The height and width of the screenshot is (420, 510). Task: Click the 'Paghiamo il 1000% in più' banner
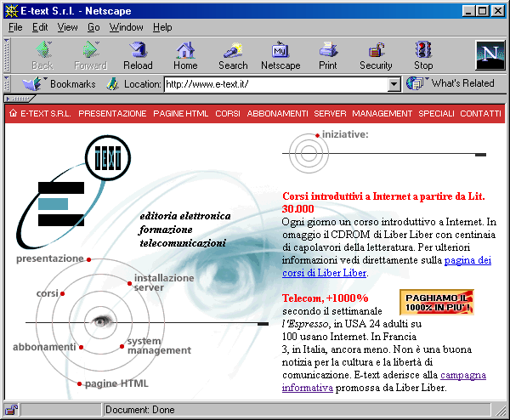(x=436, y=302)
